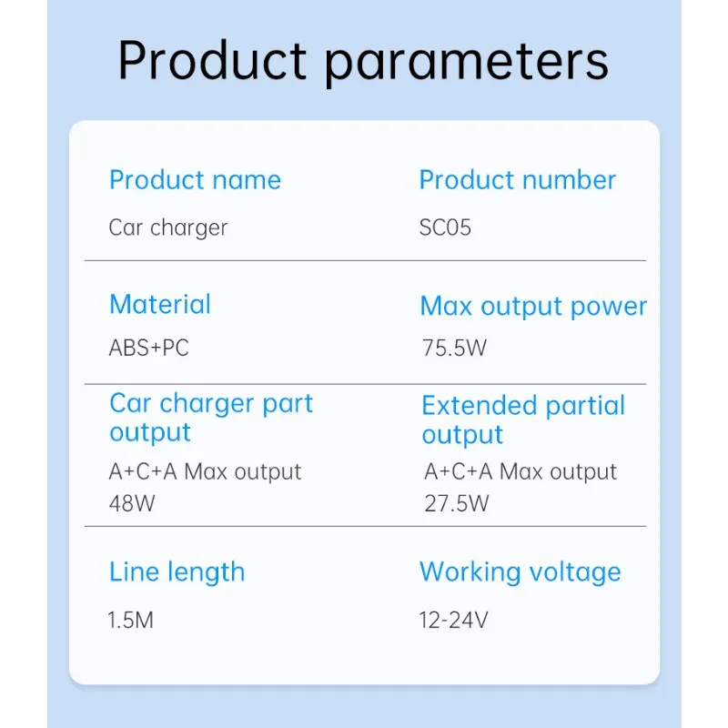Screen dimensions: 728x728
Task: Click the "Product parameters" title
Action: click(363, 60)
